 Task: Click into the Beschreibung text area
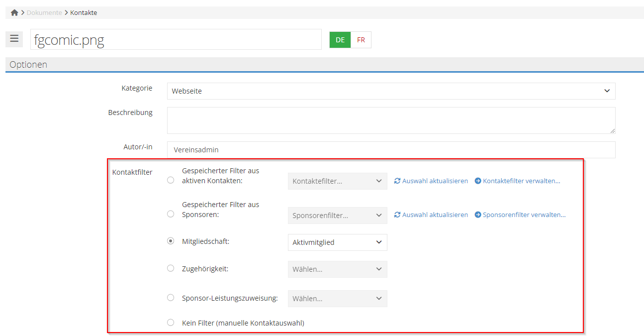(x=391, y=120)
